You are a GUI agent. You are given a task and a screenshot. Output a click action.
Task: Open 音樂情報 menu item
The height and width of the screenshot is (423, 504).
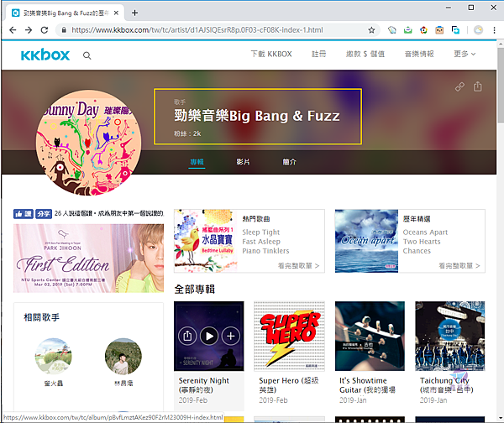pos(419,54)
